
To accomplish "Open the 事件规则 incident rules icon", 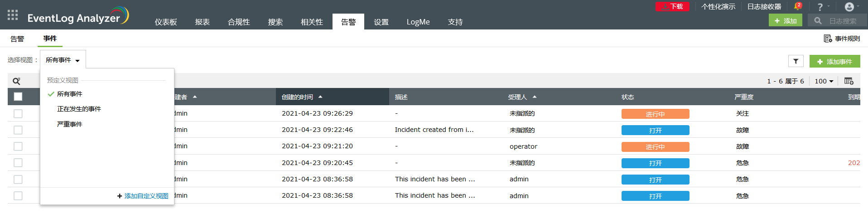I will click(828, 39).
